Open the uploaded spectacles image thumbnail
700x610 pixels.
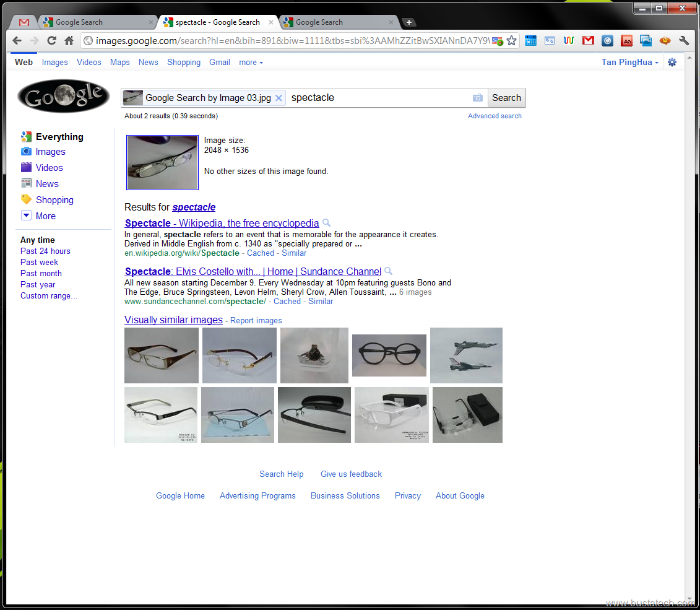163,162
